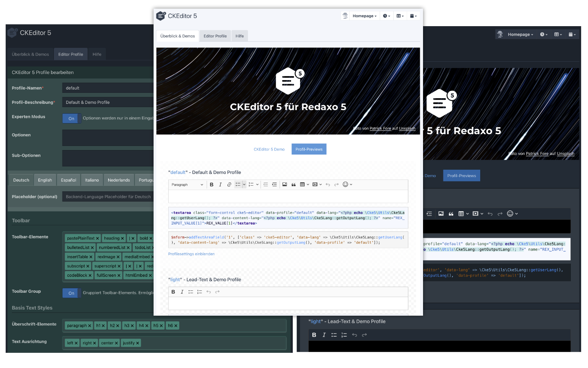
Task: Click the block quote icon in the dark right window
Action: (451, 214)
